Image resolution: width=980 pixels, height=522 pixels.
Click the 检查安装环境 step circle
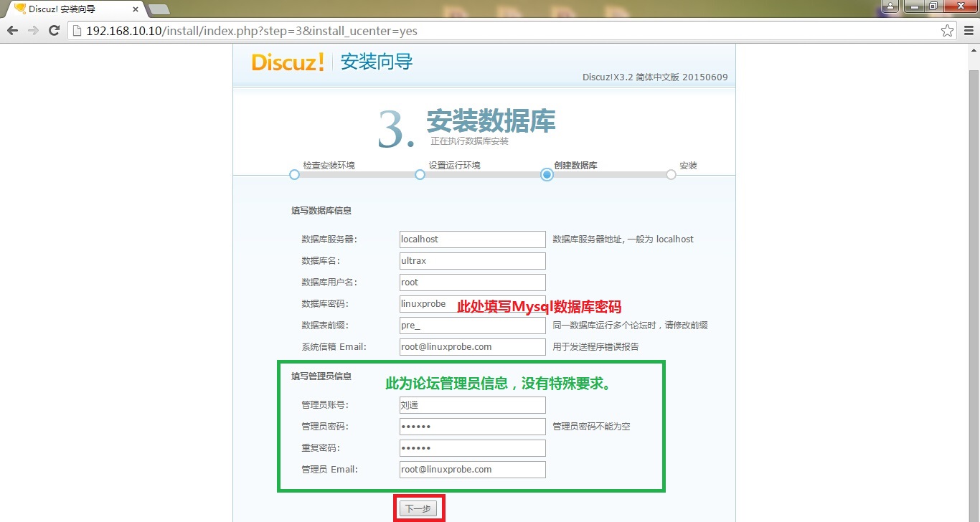click(294, 174)
